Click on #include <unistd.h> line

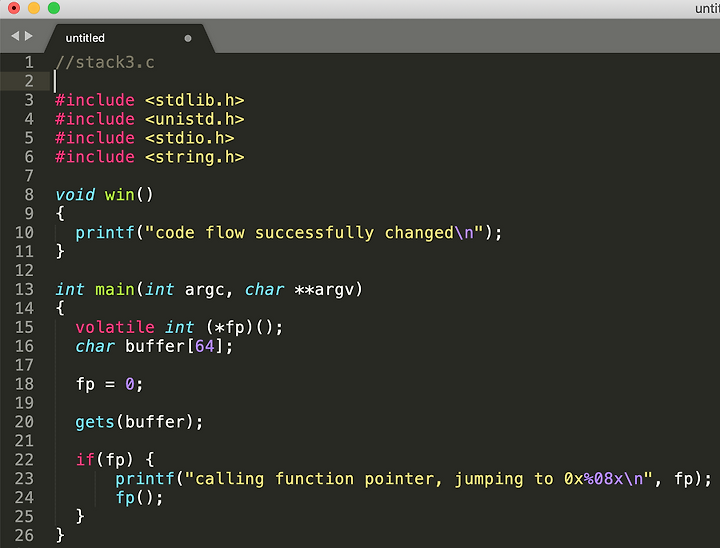150,119
